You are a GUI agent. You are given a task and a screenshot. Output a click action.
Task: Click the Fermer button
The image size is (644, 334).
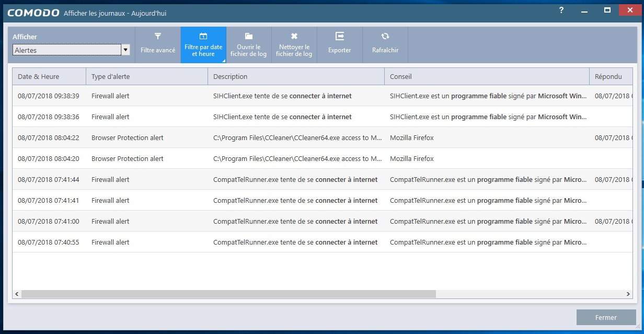point(606,317)
